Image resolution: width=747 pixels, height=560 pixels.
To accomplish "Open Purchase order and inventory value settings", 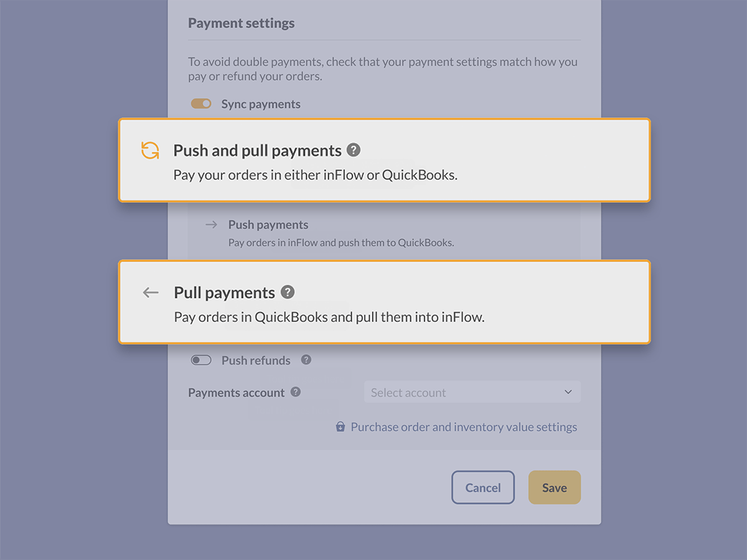I will pyautogui.click(x=463, y=427).
